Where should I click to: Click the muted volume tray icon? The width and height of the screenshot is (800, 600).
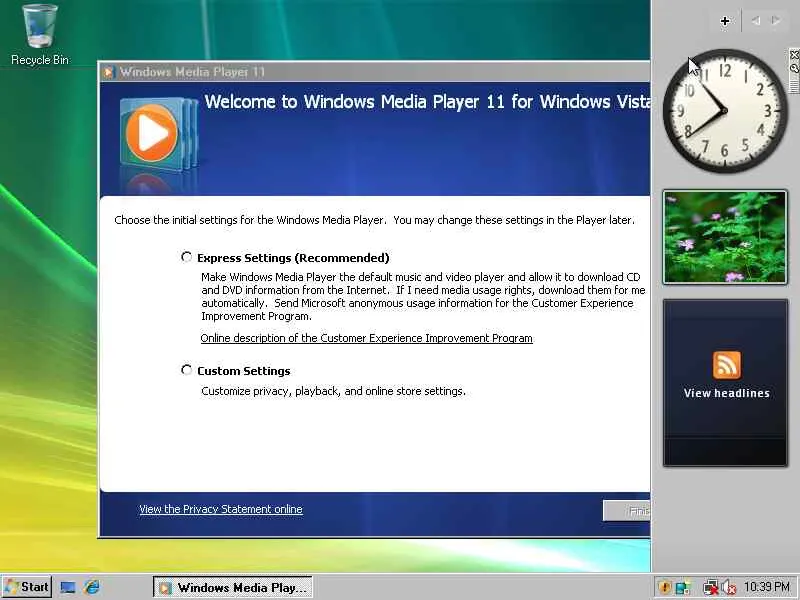729,588
